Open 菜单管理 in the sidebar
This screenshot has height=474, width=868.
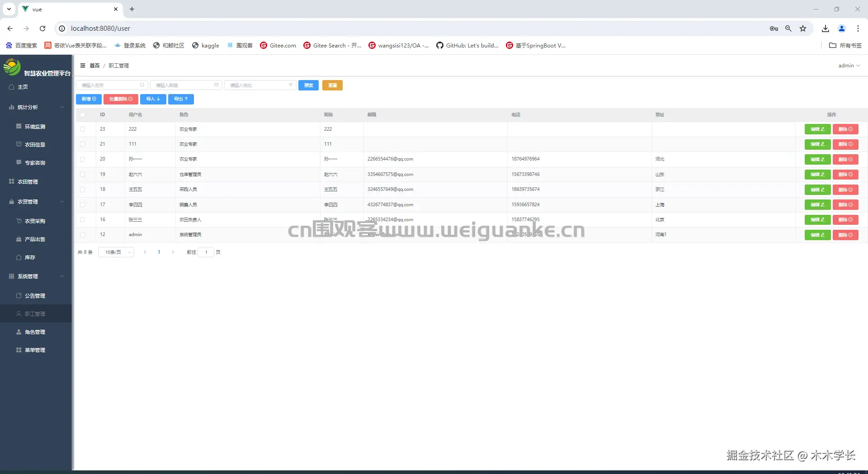point(36,350)
